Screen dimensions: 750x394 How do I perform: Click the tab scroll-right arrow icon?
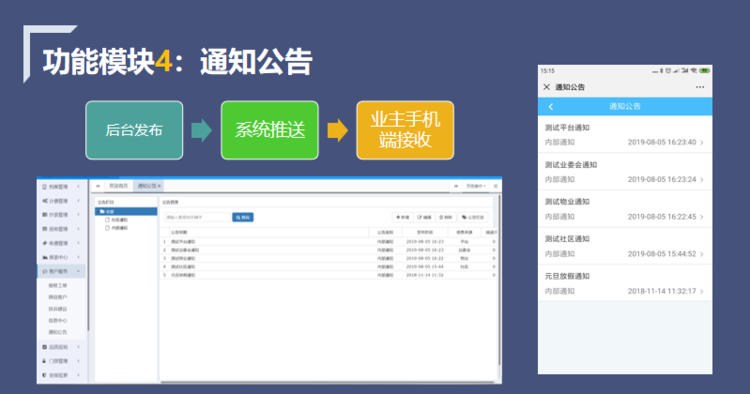pyautogui.click(x=456, y=186)
